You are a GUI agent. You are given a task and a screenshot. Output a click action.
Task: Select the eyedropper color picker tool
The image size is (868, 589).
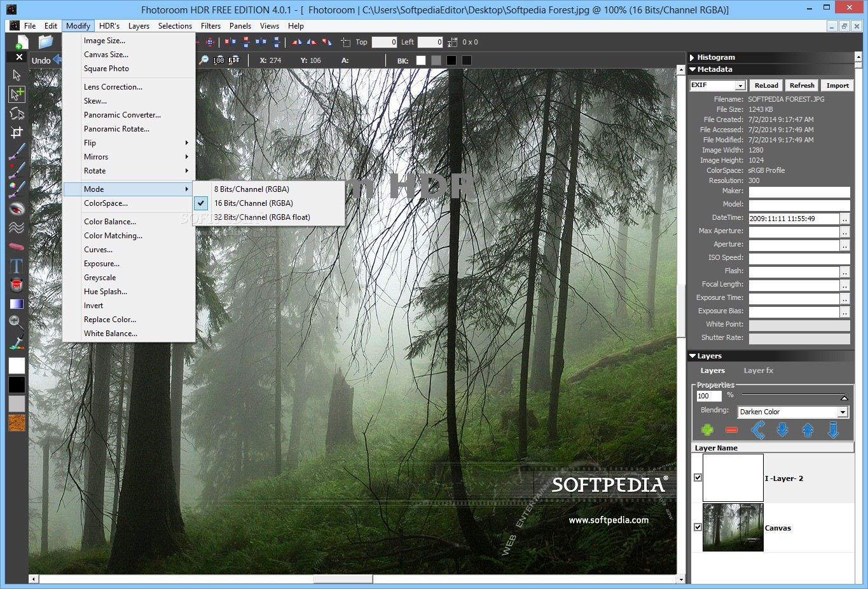(17, 342)
